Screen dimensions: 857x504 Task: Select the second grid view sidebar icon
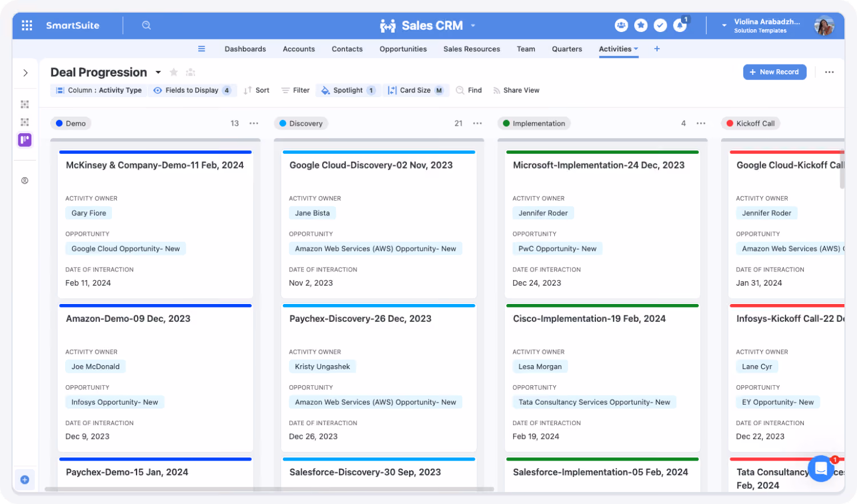tap(25, 122)
